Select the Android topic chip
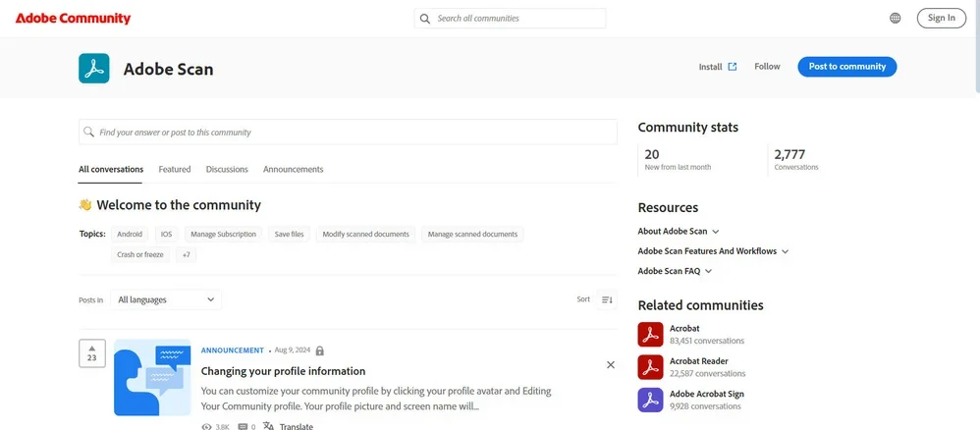The width and height of the screenshot is (980, 430). 130,235
